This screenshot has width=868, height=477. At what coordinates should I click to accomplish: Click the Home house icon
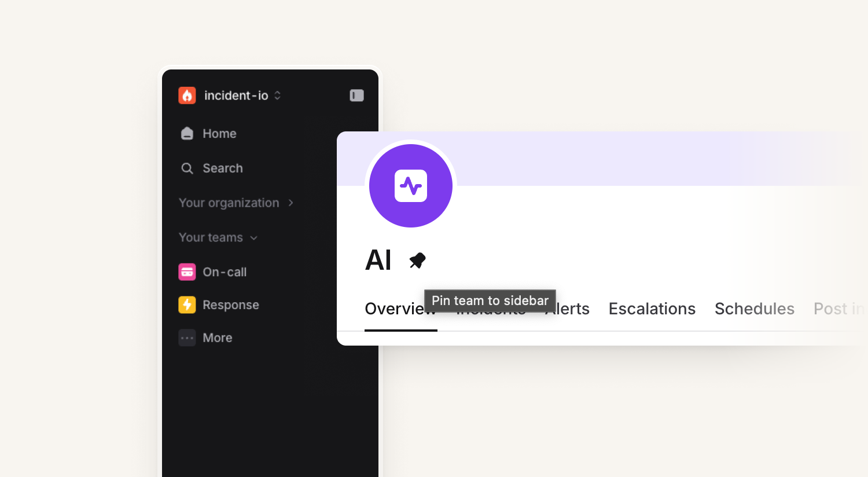[x=187, y=134]
